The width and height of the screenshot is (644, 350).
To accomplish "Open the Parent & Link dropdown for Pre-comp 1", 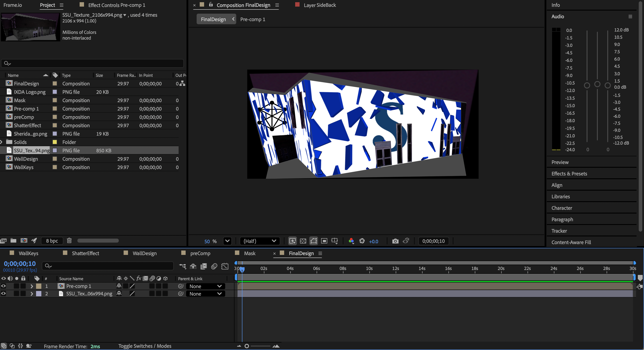I will (205, 286).
